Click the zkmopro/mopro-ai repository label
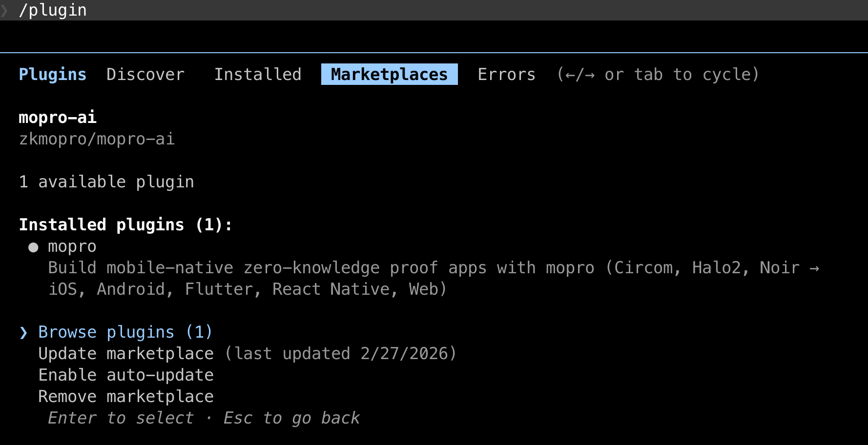The height and width of the screenshot is (445, 868). tap(97, 139)
